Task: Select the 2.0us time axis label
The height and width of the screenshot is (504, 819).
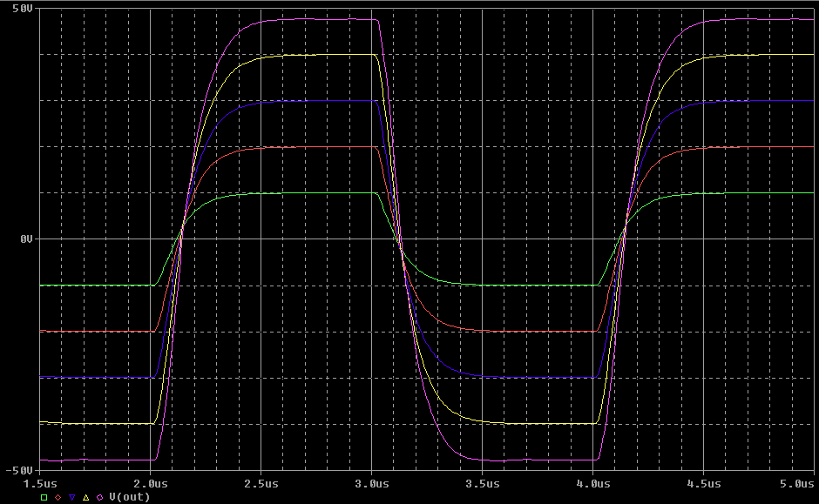Action: tap(151, 482)
